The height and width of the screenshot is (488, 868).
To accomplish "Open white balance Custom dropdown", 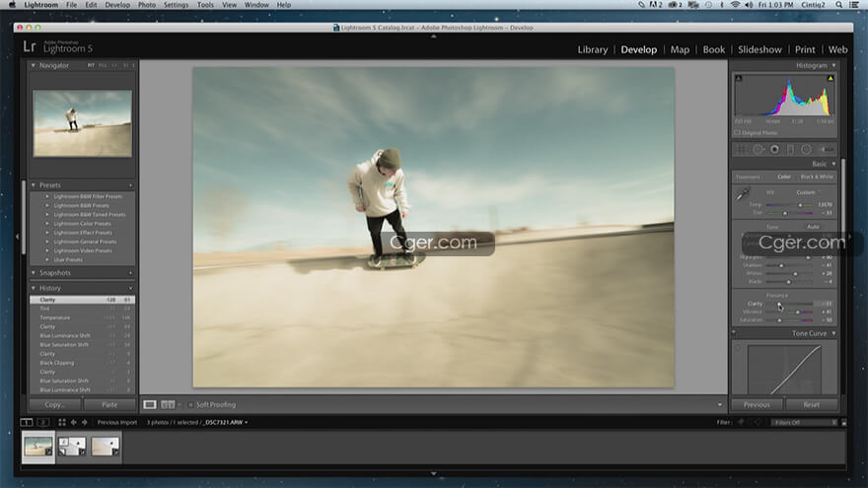I will [x=808, y=192].
